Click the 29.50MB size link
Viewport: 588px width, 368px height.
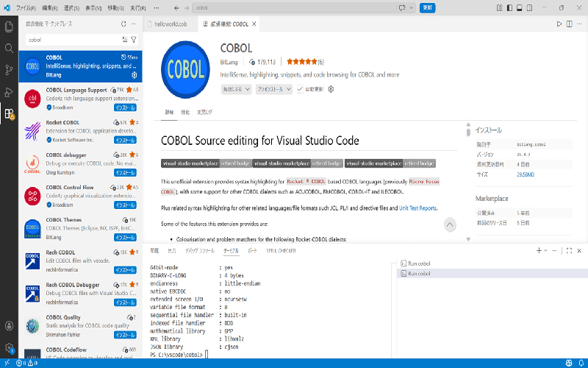coord(526,174)
